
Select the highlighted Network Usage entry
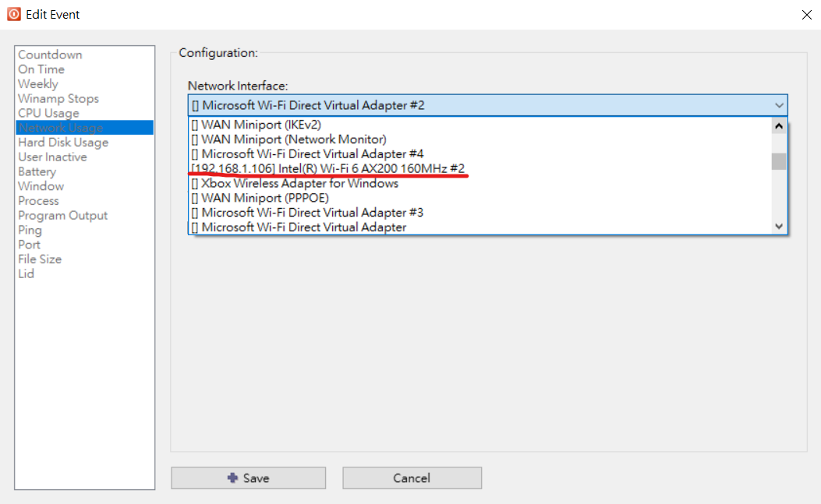click(85, 128)
